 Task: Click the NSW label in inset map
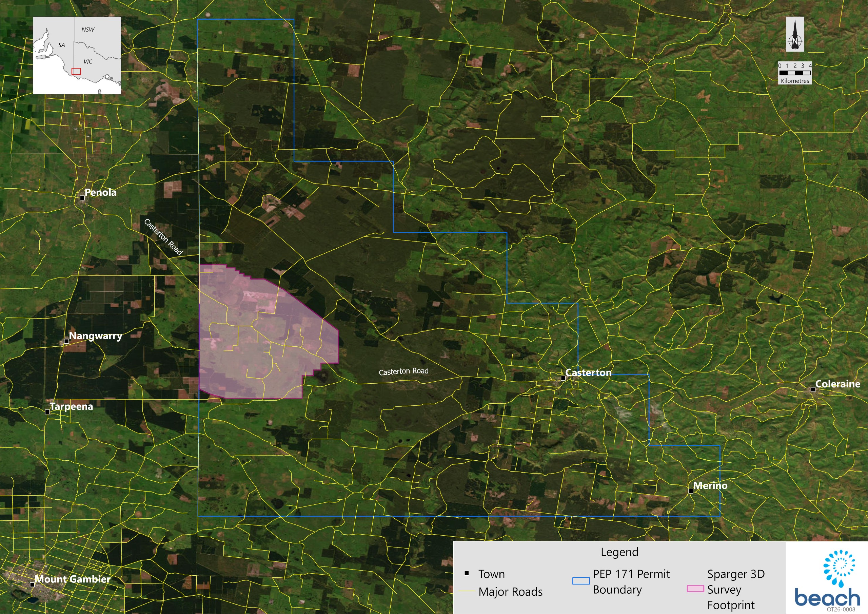tap(88, 30)
